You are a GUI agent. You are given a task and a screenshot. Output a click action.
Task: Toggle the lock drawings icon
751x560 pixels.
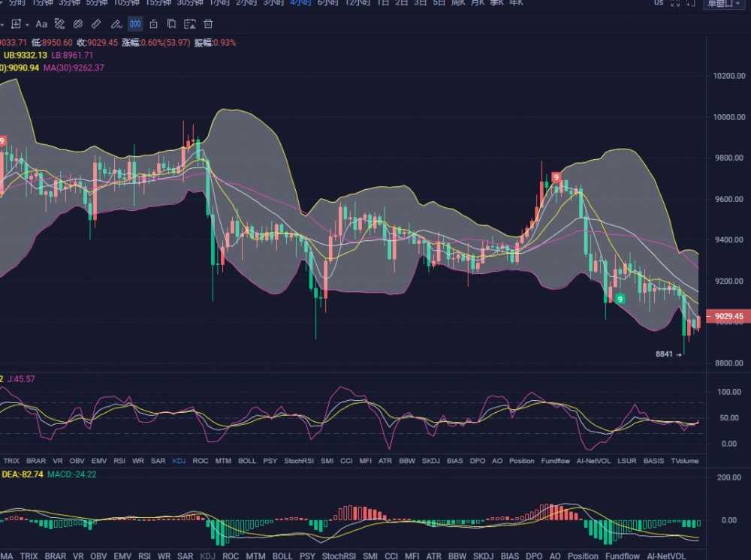(153, 24)
